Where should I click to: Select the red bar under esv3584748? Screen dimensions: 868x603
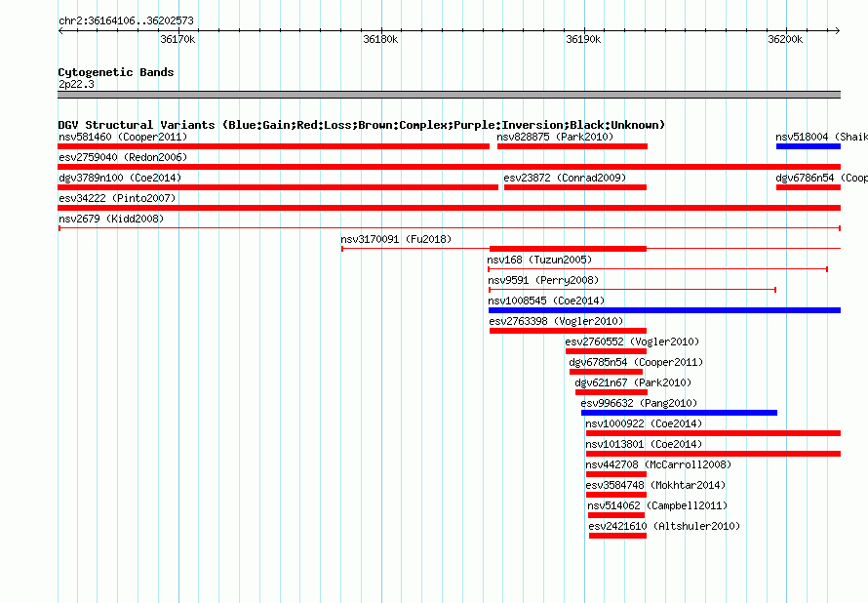coord(616,495)
